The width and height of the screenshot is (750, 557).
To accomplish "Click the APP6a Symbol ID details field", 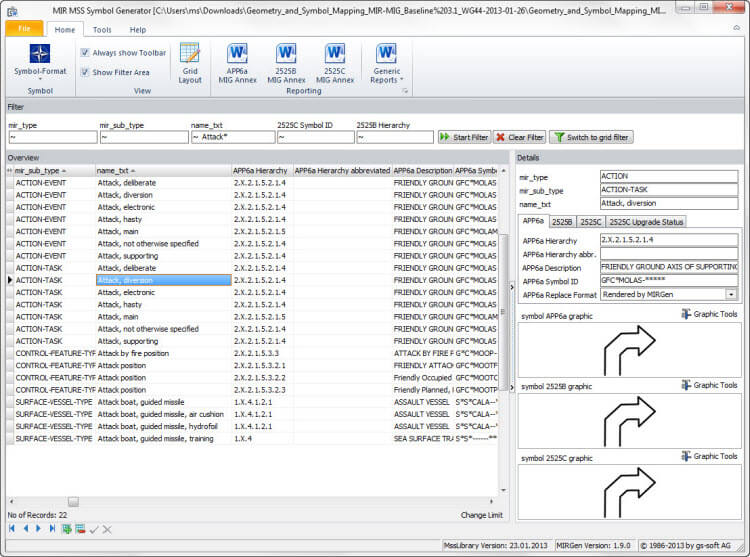I will [x=669, y=280].
